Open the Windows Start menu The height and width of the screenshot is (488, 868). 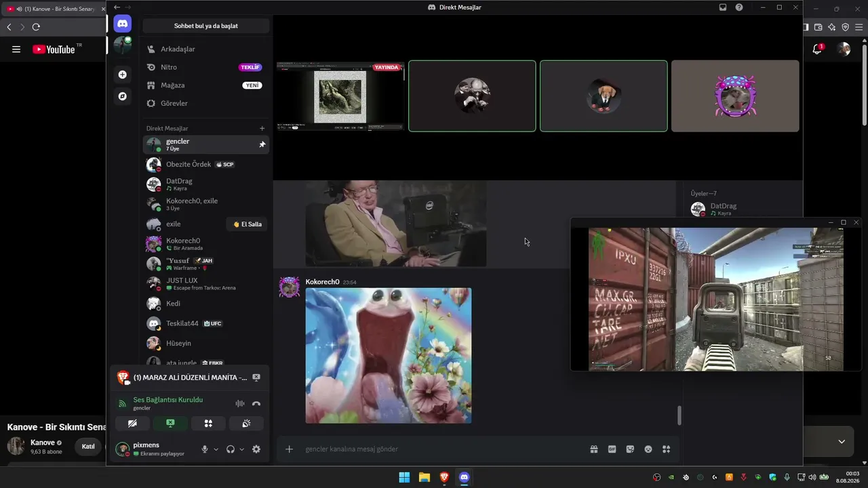[x=404, y=477]
